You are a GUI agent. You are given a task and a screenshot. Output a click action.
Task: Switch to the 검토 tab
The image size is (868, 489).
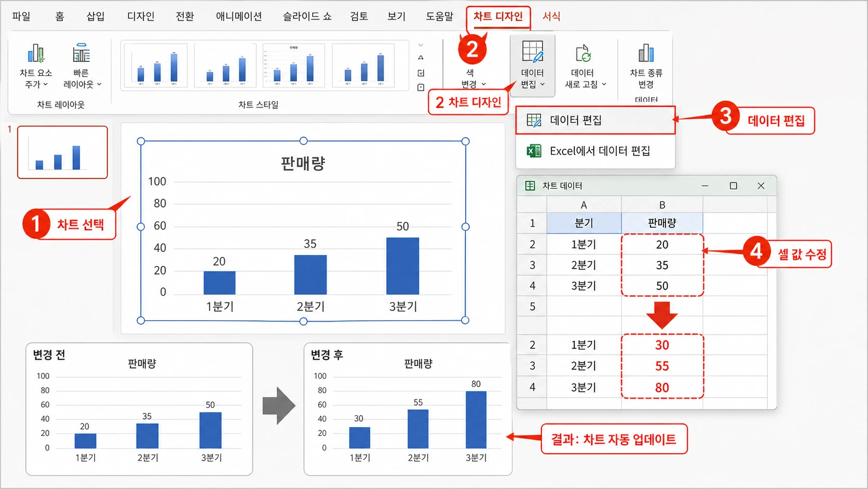(x=359, y=16)
